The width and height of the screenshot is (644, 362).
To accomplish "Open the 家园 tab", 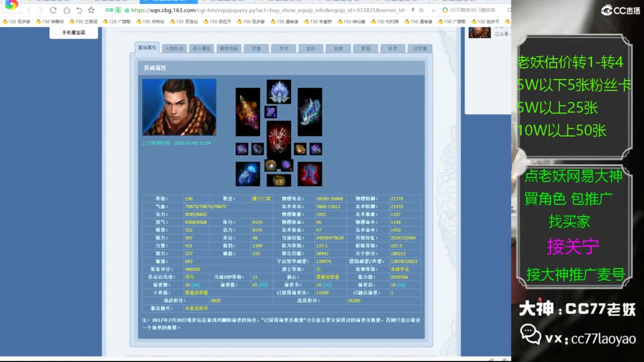I will tap(365, 49).
